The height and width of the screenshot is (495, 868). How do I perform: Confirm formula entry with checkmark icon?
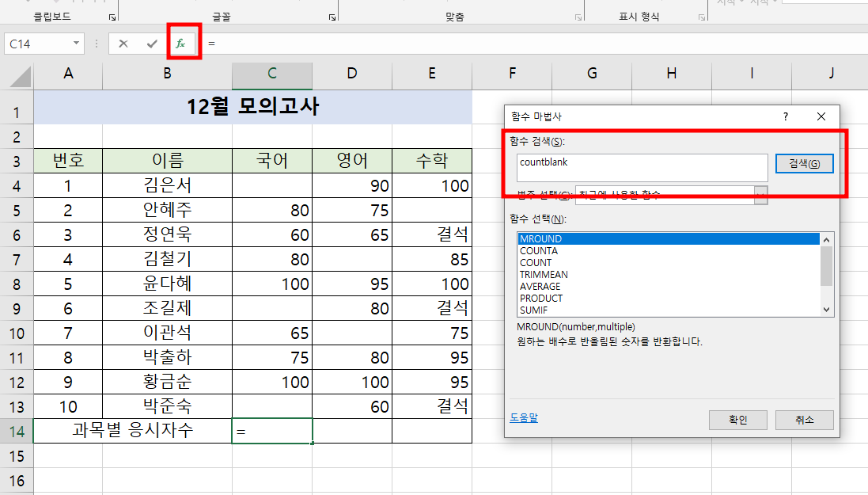coord(152,44)
